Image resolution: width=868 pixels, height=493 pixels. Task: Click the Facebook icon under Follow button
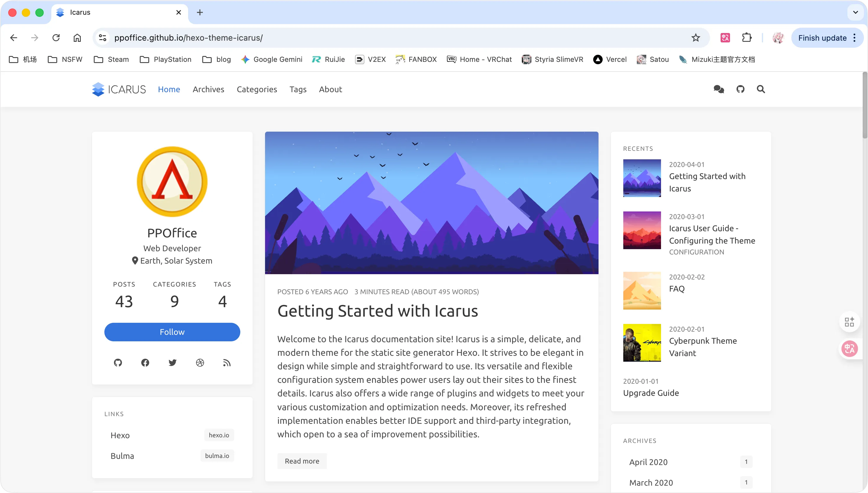pos(145,363)
